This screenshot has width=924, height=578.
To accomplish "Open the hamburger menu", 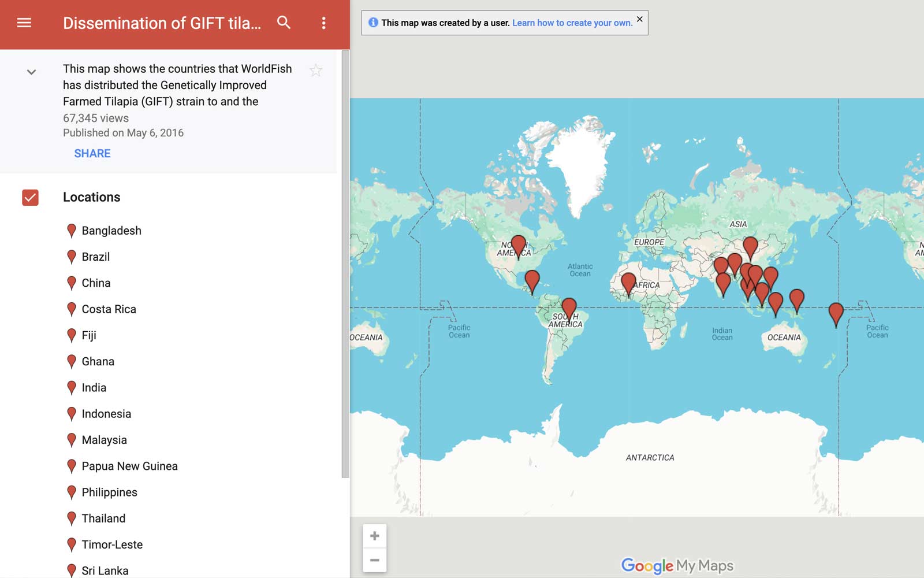I will click(x=24, y=23).
